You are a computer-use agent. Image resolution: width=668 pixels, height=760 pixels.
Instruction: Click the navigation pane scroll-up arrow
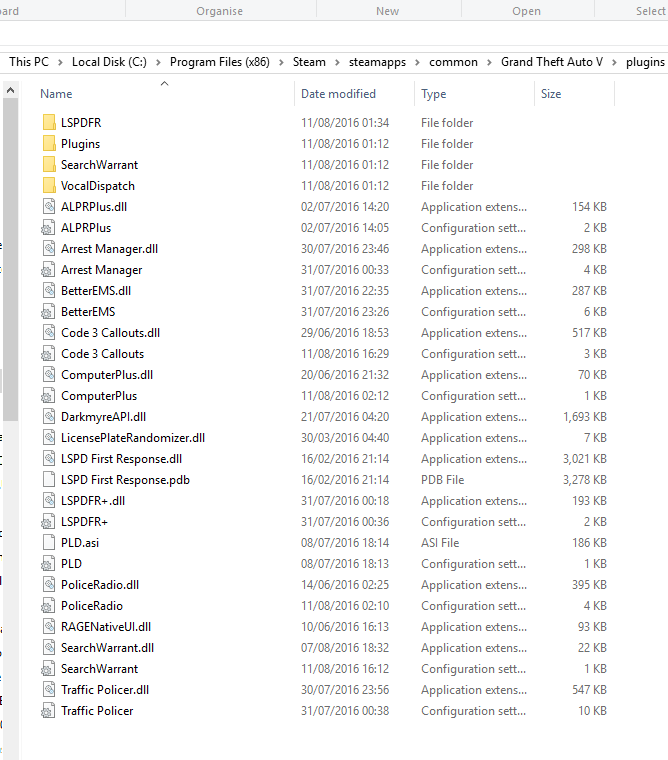point(10,90)
